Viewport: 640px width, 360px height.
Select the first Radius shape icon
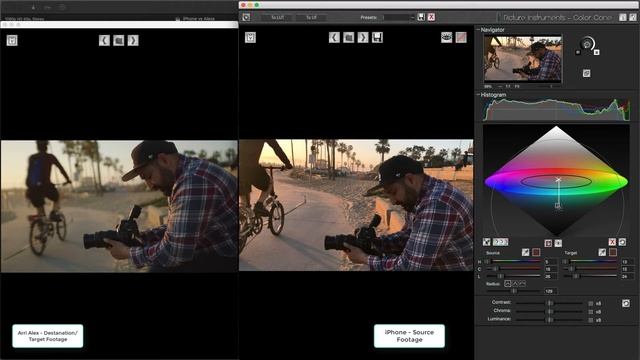507,284
